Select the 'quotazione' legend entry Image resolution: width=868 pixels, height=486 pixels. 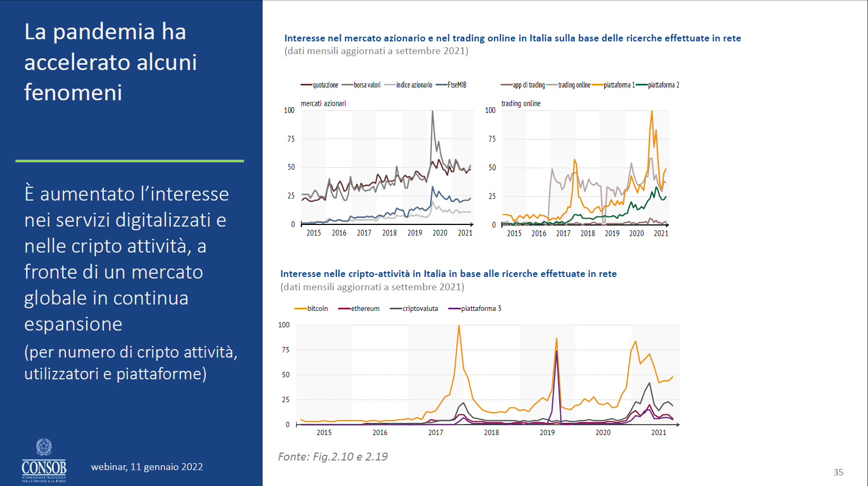pos(319,85)
